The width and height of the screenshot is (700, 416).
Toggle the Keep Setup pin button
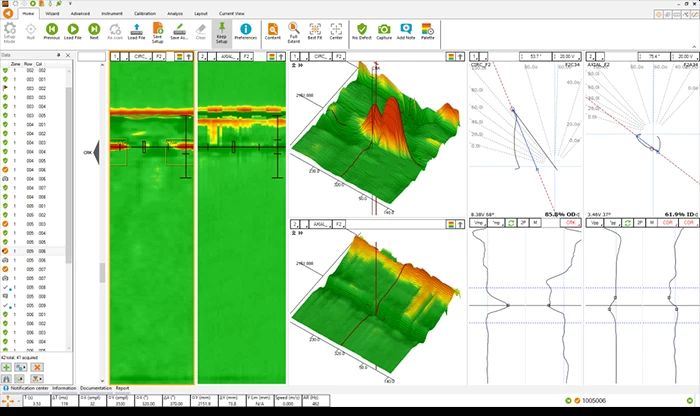point(221,32)
